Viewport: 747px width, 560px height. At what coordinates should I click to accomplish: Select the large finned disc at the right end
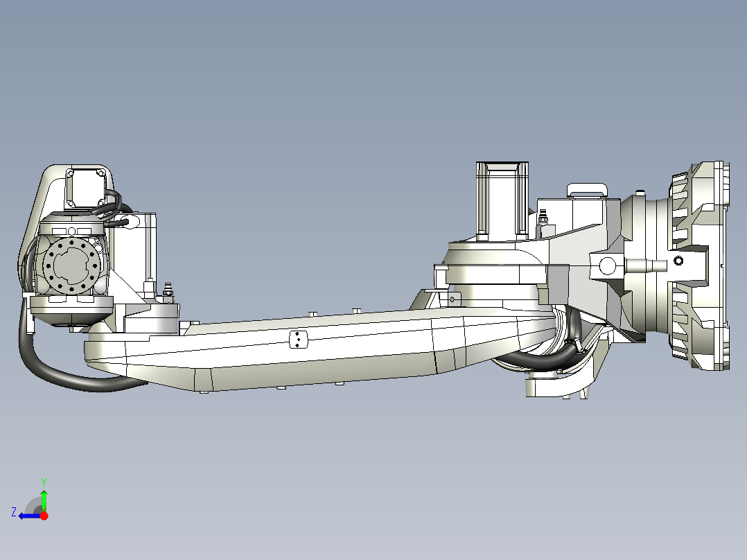pos(698,265)
